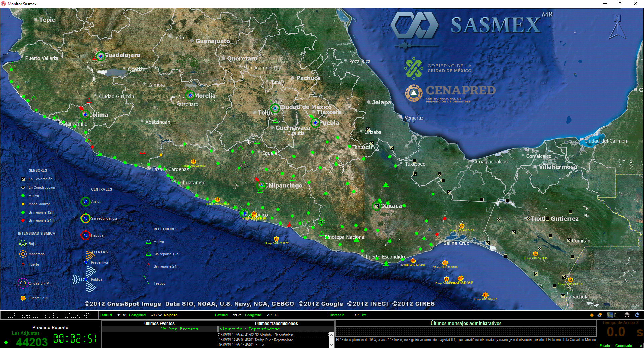Click the Oaxaca central station marker
The image size is (644, 348).
click(377, 206)
